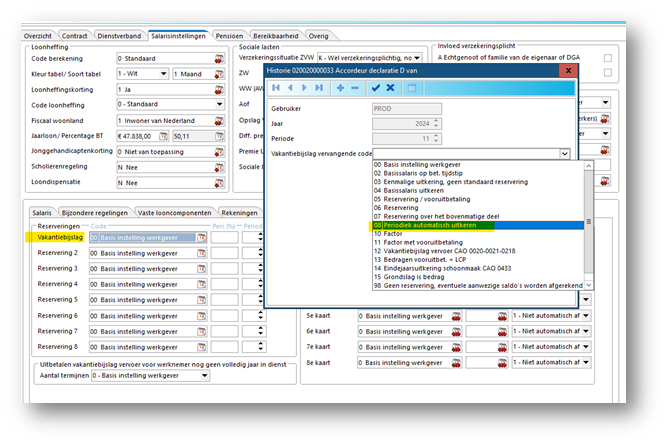This screenshot has width=668, height=445.
Task: Click the grid view icon in Historie toolbar
Action: point(412,88)
